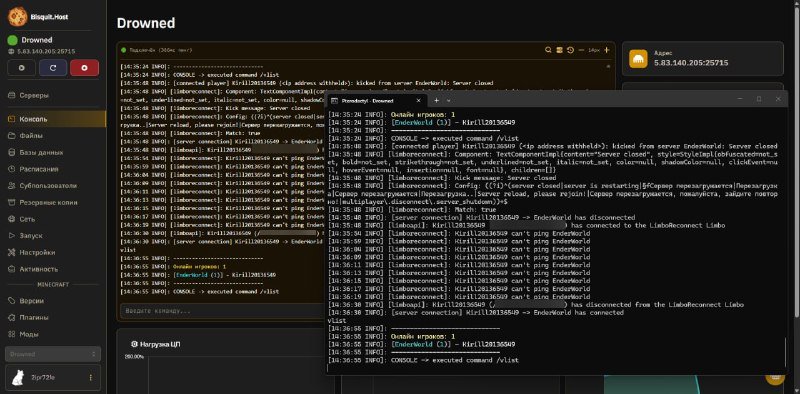Stop the server with the red stop button

tap(85, 68)
